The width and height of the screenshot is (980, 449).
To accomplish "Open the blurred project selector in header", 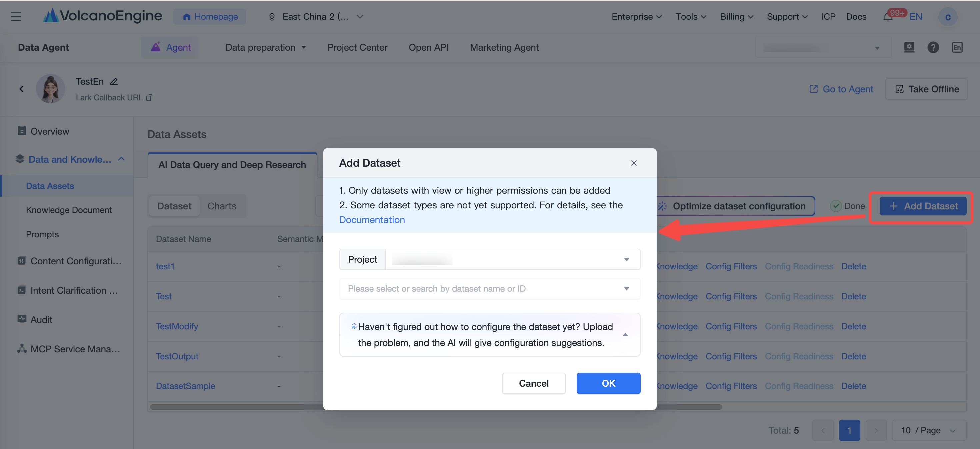I will tap(823, 47).
